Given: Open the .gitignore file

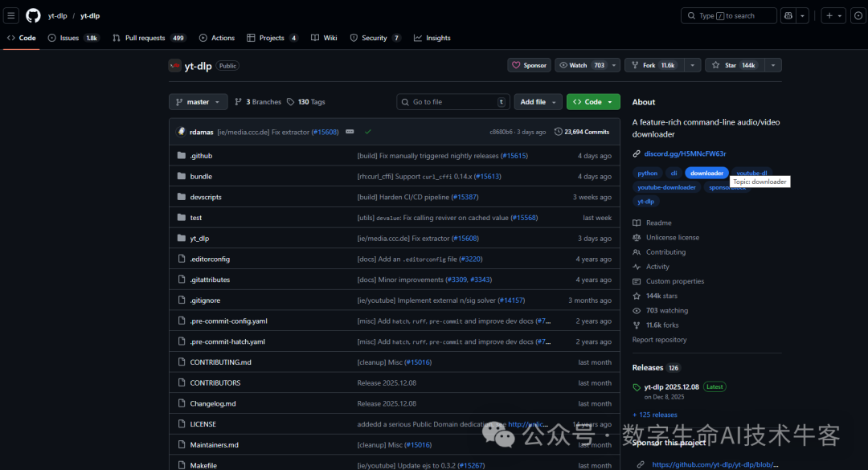Looking at the screenshot, I should (x=205, y=300).
